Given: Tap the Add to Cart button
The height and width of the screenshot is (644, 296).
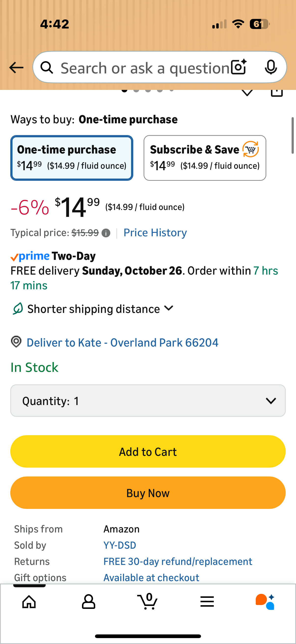Looking at the screenshot, I should (x=148, y=451).
